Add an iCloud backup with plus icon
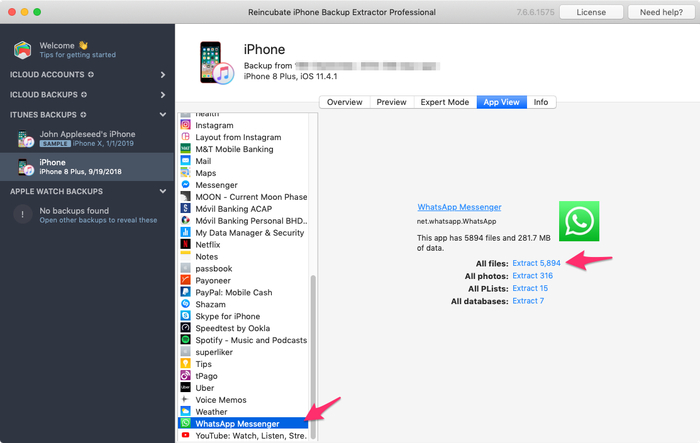Screen dimensions: 700x443 coord(84,95)
